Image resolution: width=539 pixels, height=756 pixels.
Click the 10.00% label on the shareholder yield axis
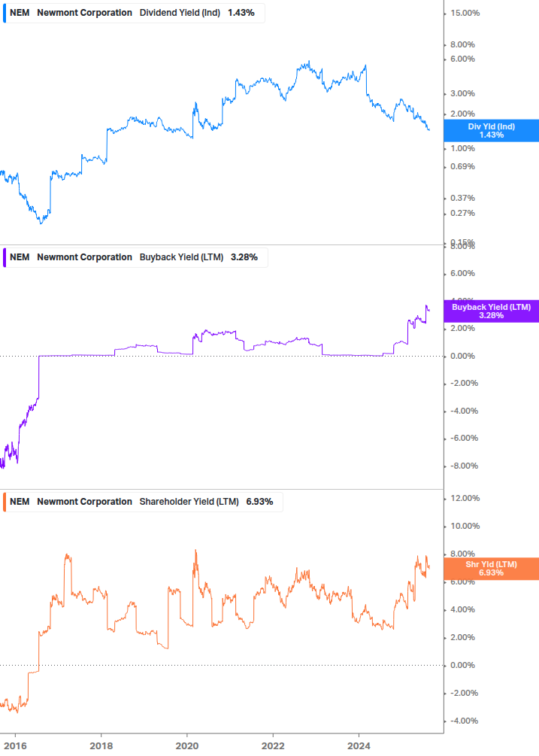[x=465, y=527]
